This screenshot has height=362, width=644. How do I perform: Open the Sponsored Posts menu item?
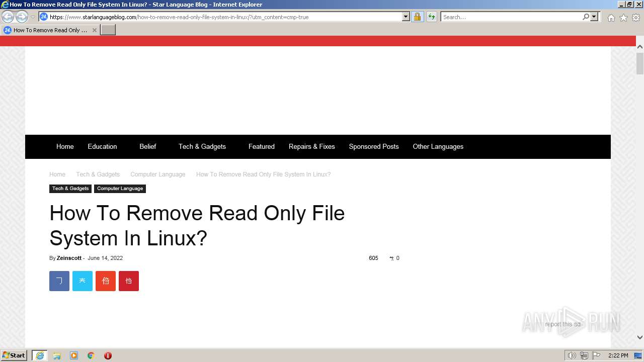click(374, 146)
